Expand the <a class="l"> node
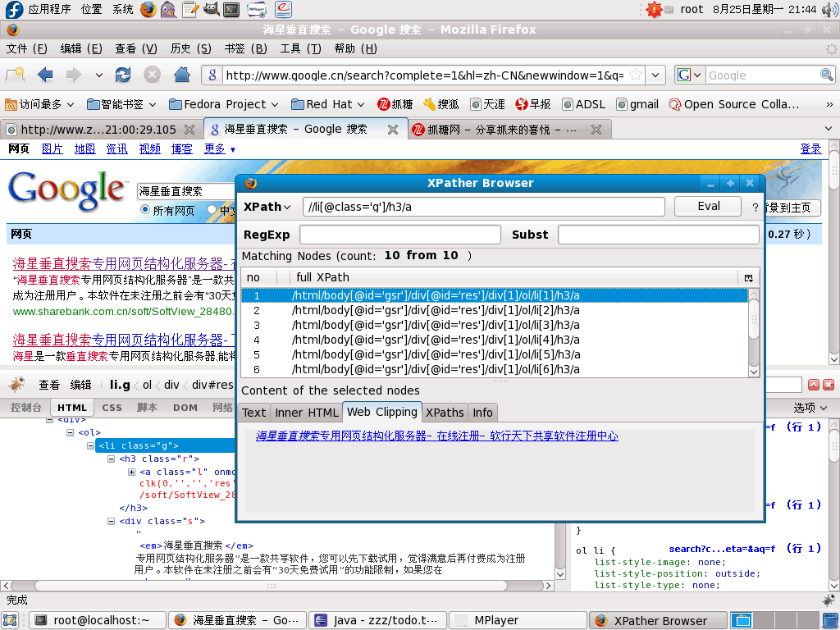 [x=131, y=472]
